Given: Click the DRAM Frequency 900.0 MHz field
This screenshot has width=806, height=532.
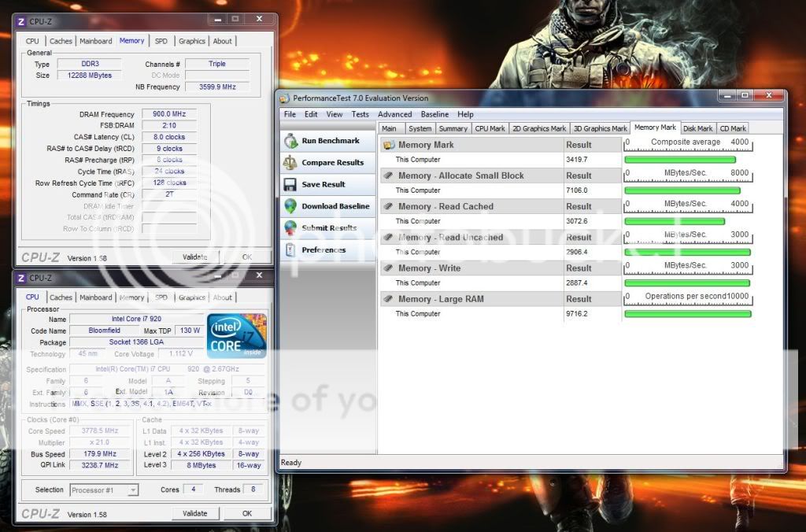Looking at the screenshot, I should point(169,114).
